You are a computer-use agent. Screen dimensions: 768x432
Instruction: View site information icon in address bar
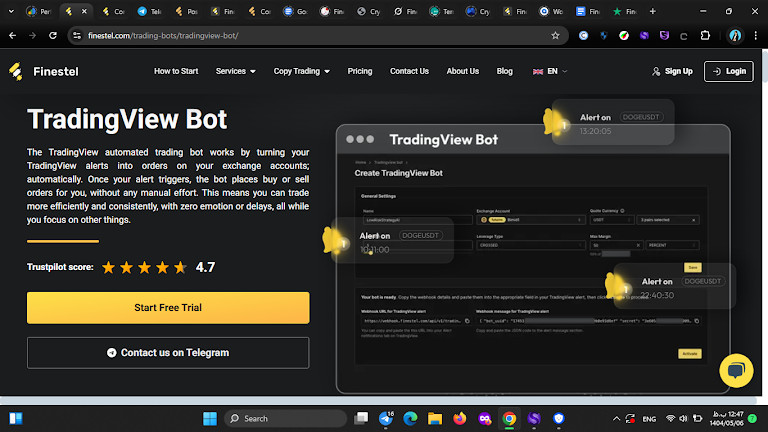pyautogui.click(x=77, y=35)
